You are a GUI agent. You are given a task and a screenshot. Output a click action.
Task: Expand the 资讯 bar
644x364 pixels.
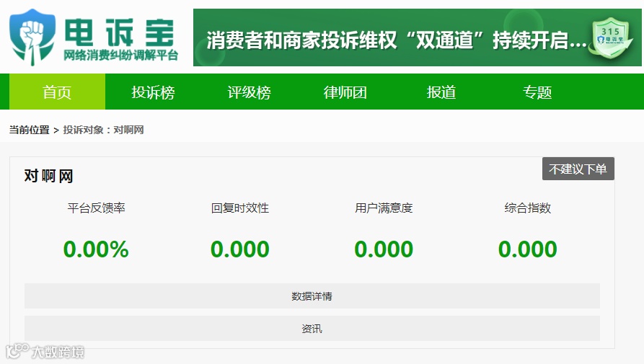[x=312, y=328]
